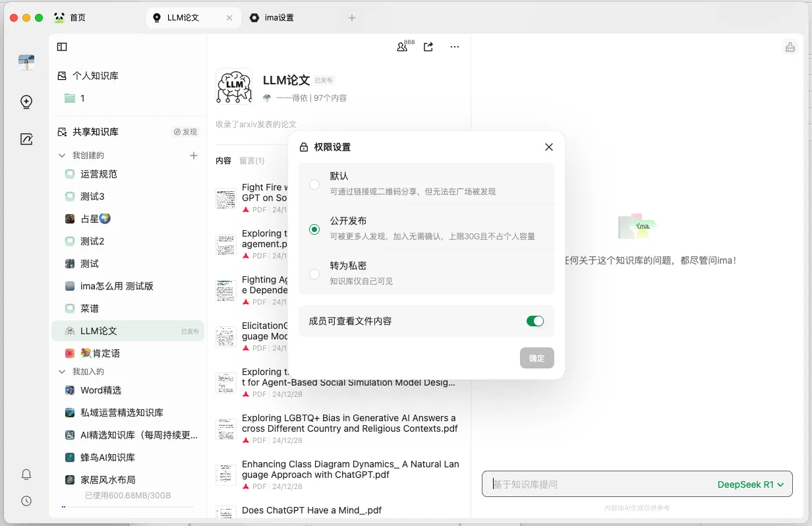Collapse the 我创建的 section

tap(63, 156)
